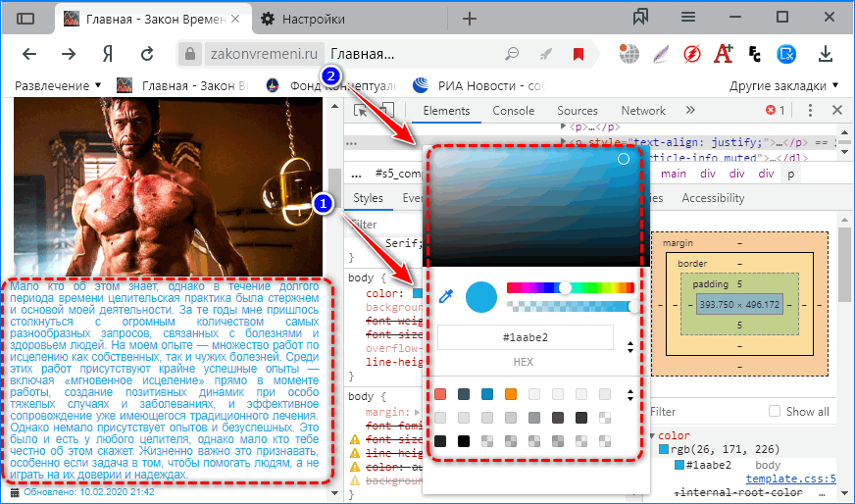Screen dimensions: 855x504
Task: Enable the Show all checkbox
Action: (x=776, y=412)
